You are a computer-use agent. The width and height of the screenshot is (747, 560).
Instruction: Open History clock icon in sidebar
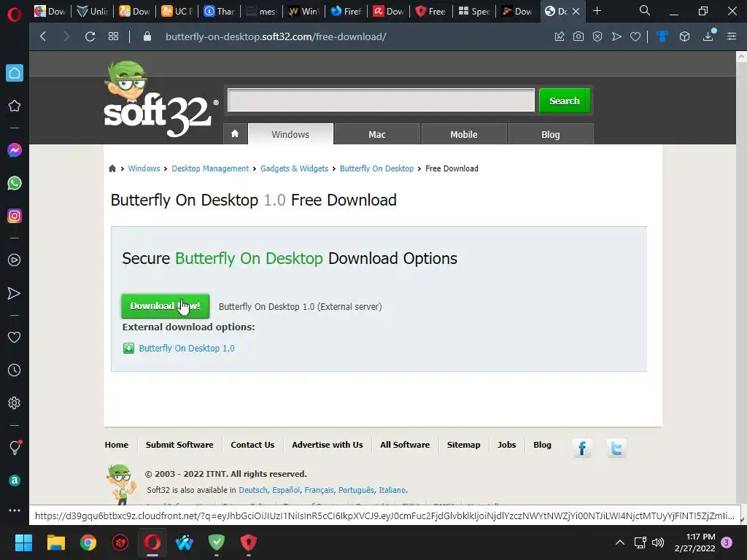pyautogui.click(x=15, y=370)
